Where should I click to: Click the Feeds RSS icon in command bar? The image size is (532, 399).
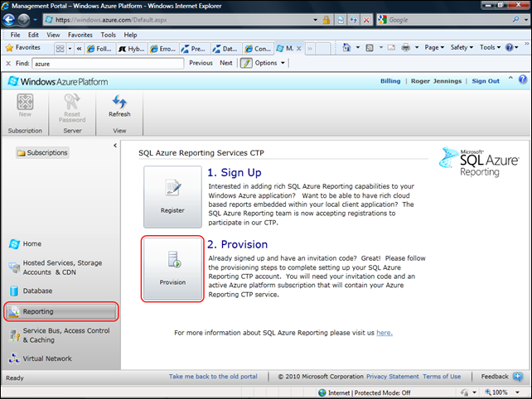pos(370,48)
